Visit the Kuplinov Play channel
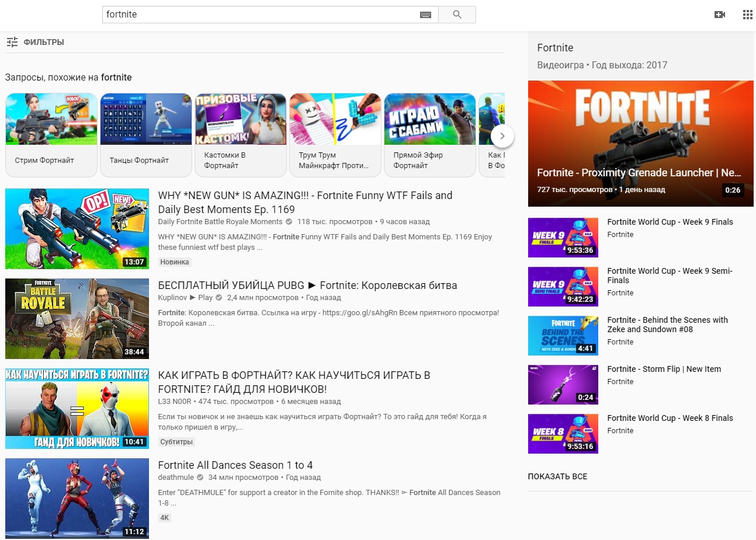 point(185,298)
